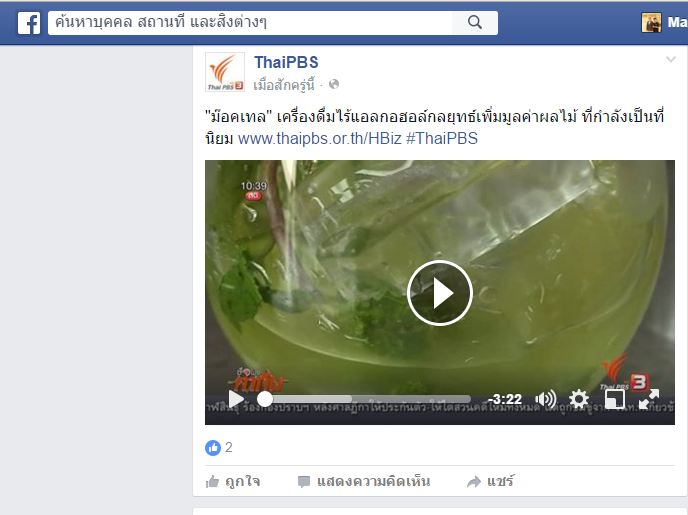Click the แชร์ share button
Viewport: 688px width, 515px height.
(x=490, y=482)
